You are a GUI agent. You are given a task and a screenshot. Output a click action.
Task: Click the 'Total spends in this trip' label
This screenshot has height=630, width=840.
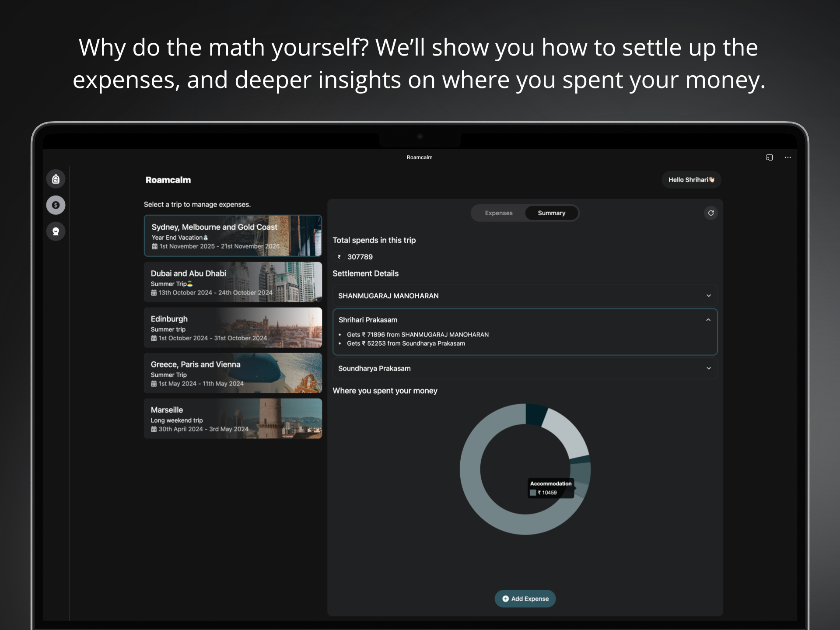pyautogui.click(x=374, y=240)
